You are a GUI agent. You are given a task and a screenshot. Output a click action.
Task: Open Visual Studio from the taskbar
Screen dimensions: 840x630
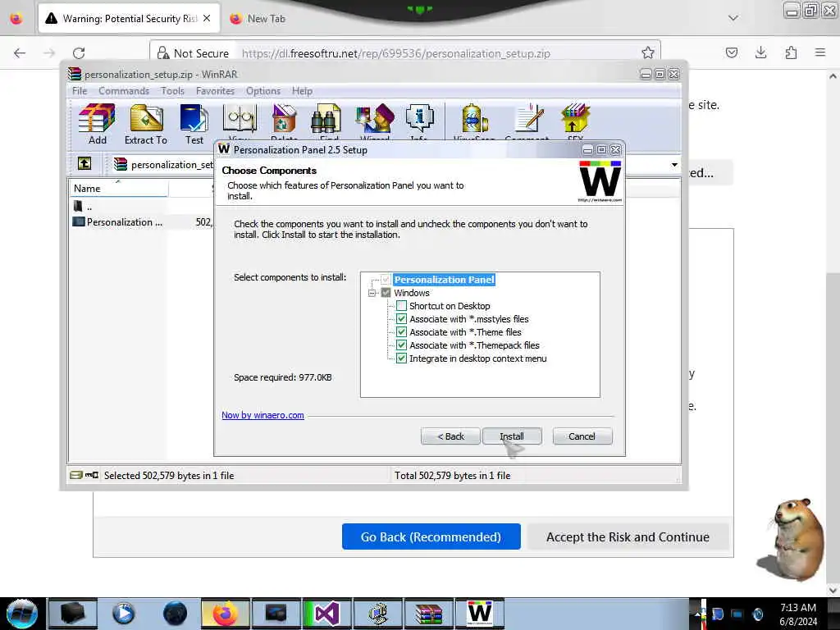click(326, 614)
